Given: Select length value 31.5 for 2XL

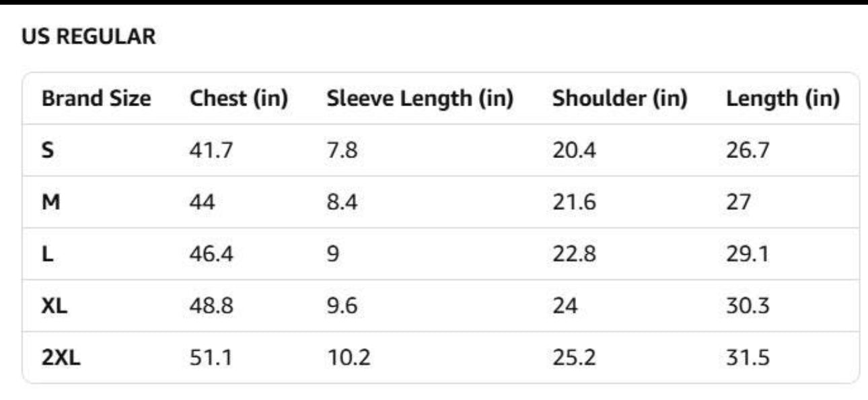Looking at the screenshot, I should [747, 358].
